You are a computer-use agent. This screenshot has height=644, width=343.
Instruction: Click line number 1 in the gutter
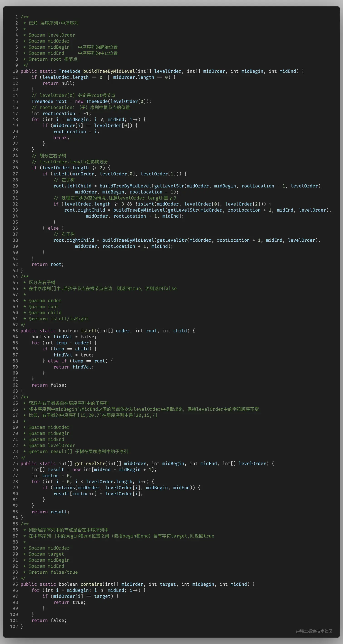17,17
